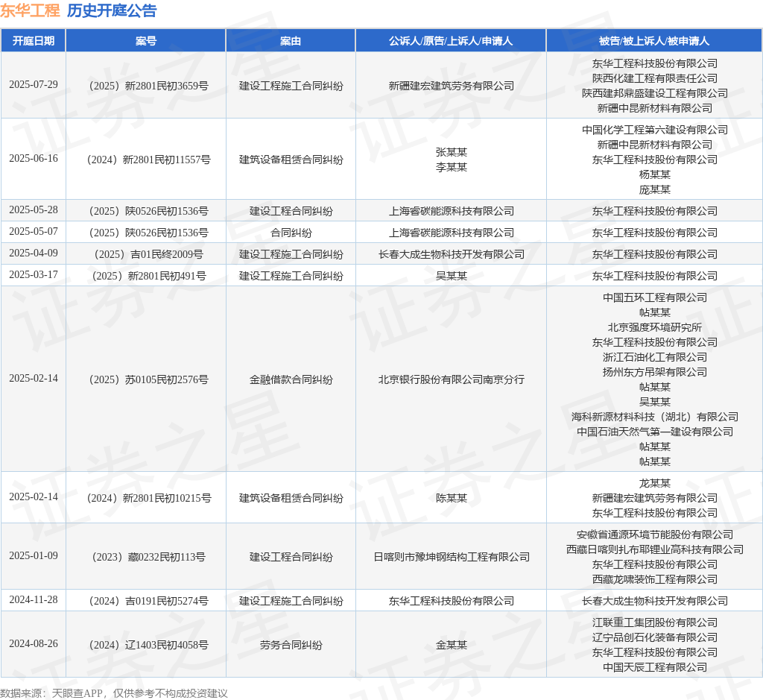Viewport: 763px width, 700px height.
Task: Click the date 2025-07-29
Action: (x=34, y=85)
